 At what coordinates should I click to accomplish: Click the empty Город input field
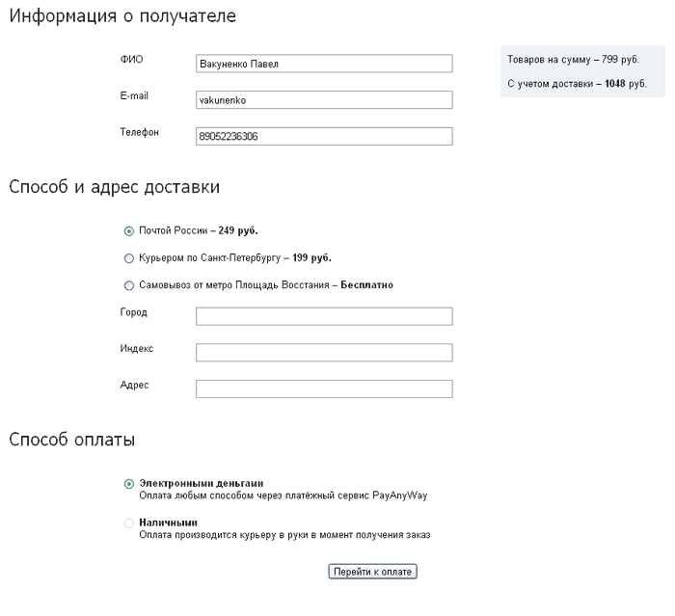tap(323, 317)
